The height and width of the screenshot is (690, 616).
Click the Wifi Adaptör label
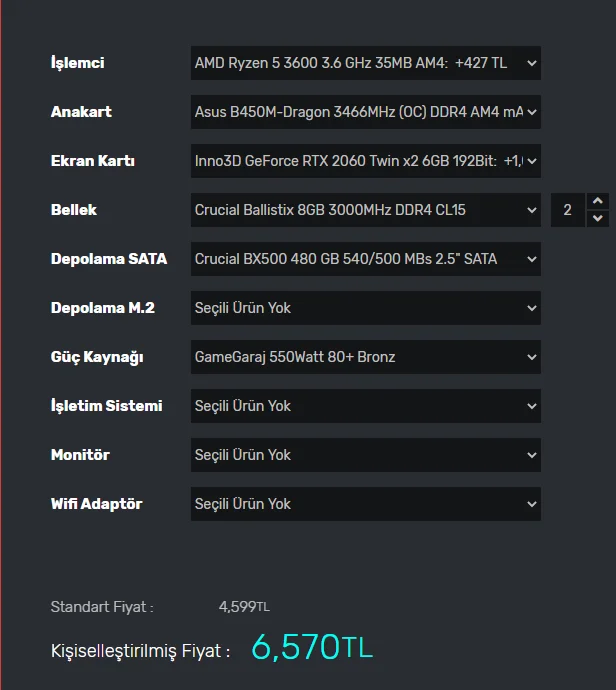pos(96,504)
